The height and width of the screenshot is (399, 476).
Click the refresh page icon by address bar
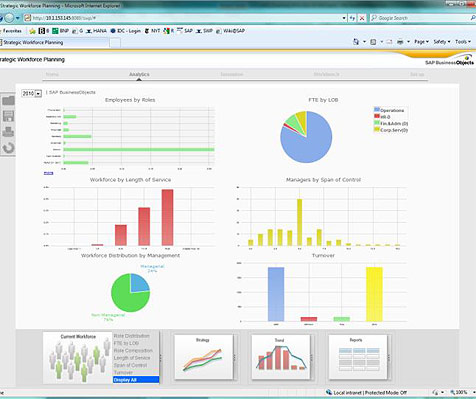click(x=352, y=18)
